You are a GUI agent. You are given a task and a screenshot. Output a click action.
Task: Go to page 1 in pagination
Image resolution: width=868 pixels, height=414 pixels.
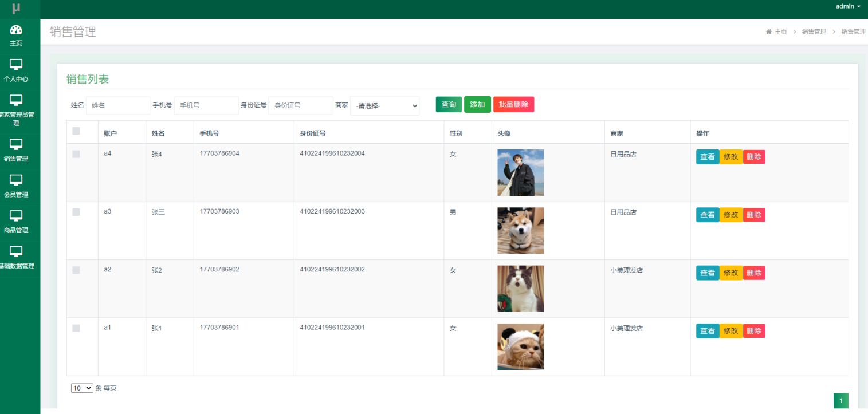point(840,401)
